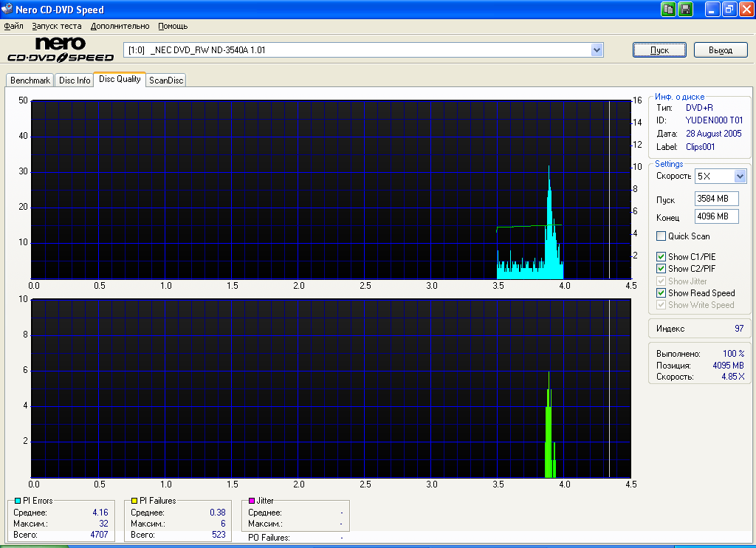Click the green copy-to-clipboard title bar icon
Screen dimensions: 756x548
click(x=668, y=10)
